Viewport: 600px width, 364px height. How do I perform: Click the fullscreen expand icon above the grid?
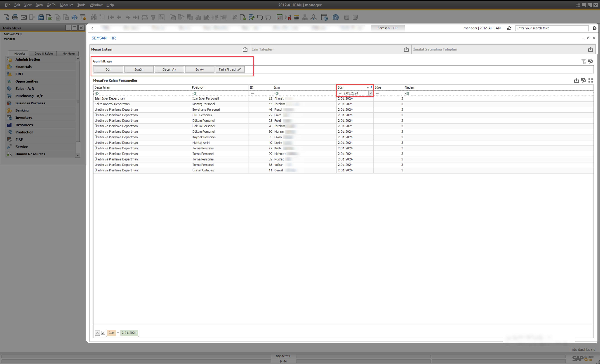pos(591,80)
